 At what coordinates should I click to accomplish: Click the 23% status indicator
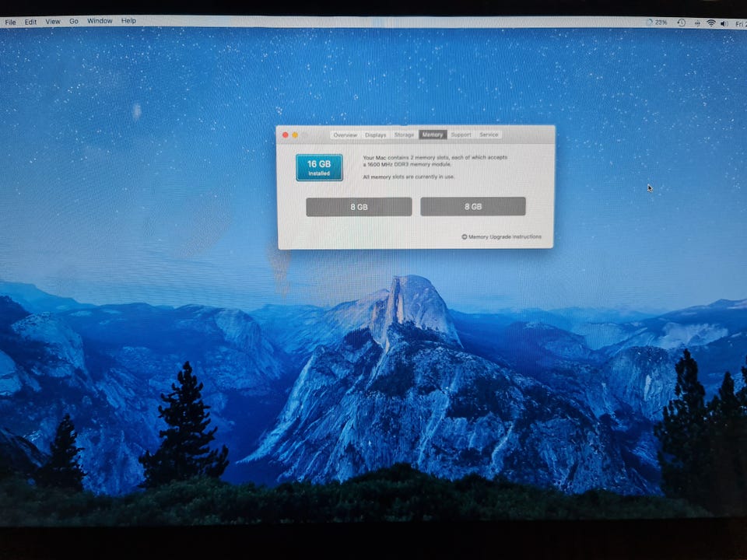coord(657,23)
